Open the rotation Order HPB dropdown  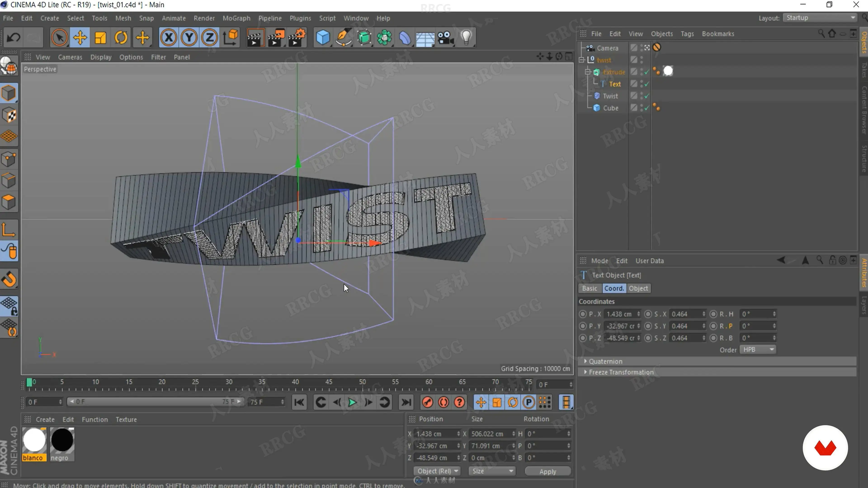coord(758,350)
